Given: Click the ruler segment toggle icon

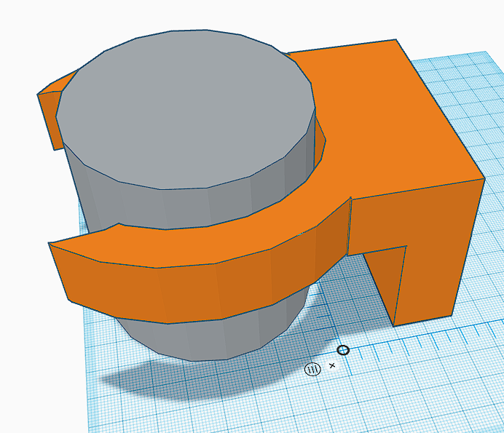Looking at the screenshot, I should tap(312, 369).
